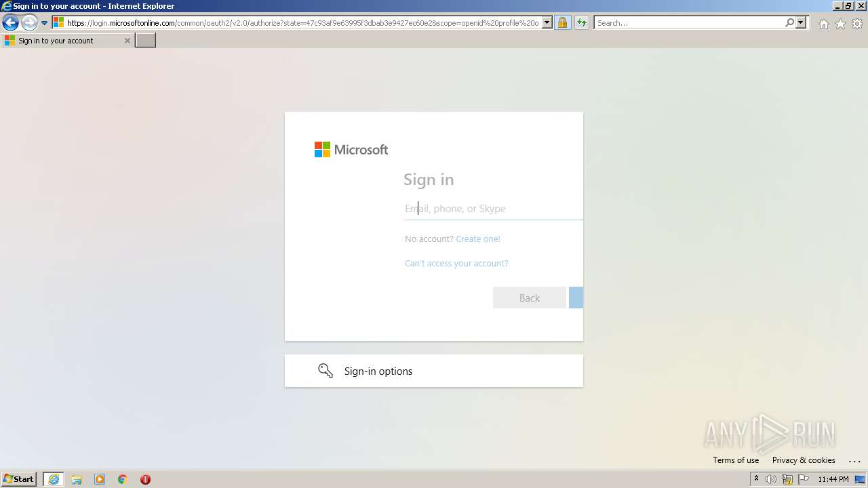This screenshot has width=868, height=488.
Task: Click the 'Sign in' heading text
Action: (x=429, y=180)
